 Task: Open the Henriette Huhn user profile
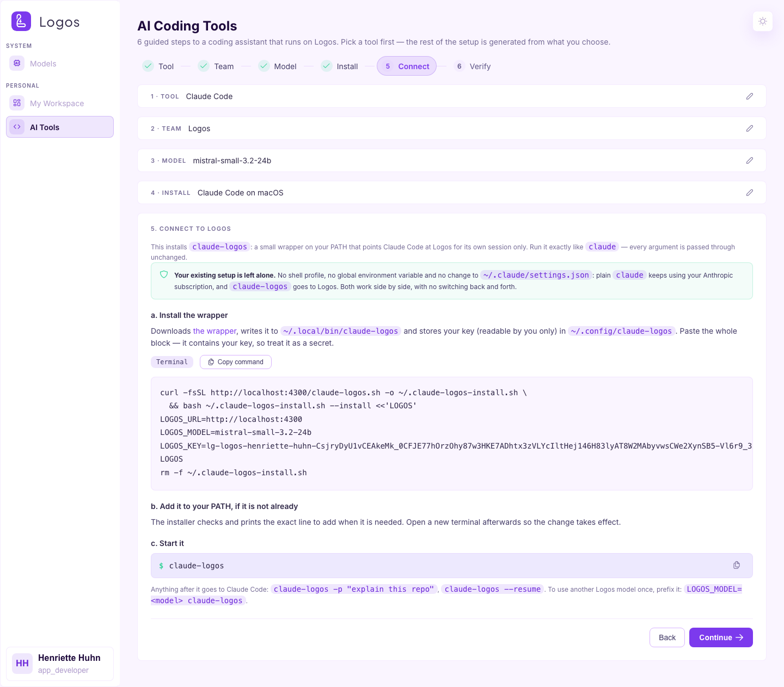tap(60, 664)
